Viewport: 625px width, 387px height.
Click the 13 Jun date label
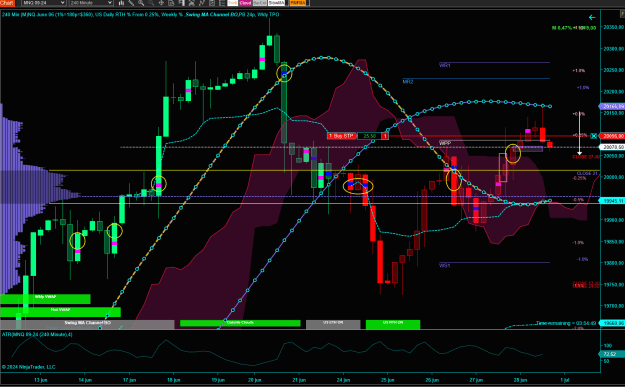pyautogui.click(x=41, y=380)
